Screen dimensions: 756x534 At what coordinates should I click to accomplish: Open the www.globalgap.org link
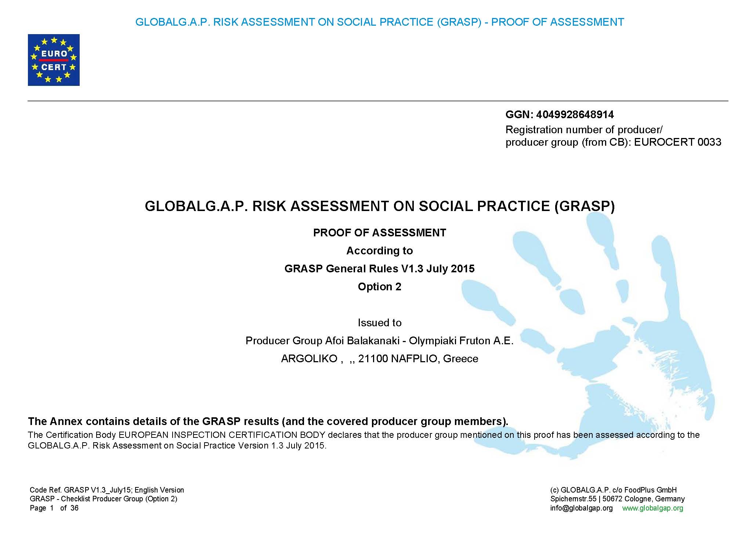coord(652,508)
